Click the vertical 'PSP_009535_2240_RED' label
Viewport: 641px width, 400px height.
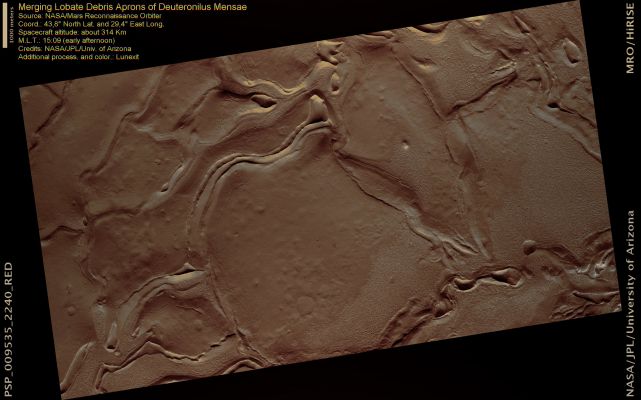9,330
